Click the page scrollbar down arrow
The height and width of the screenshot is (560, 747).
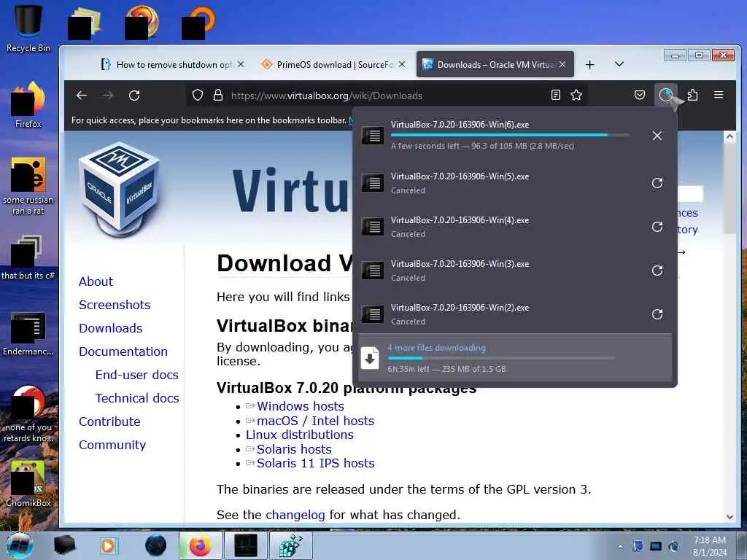[x=729, y=517]
